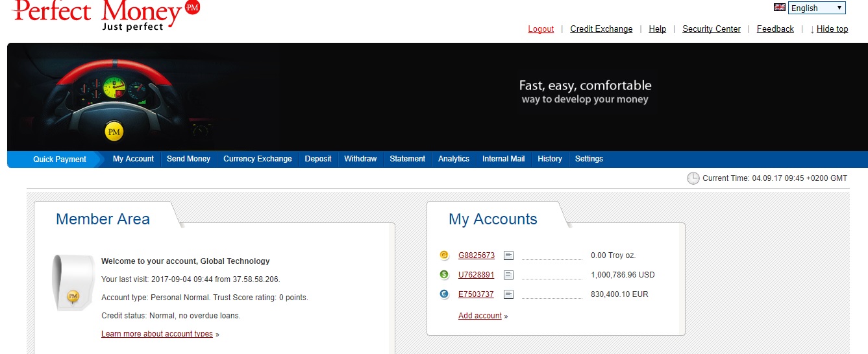Open Withdraw menu item
This screenshot has height=354, width=868.
[x=360, y=159]
